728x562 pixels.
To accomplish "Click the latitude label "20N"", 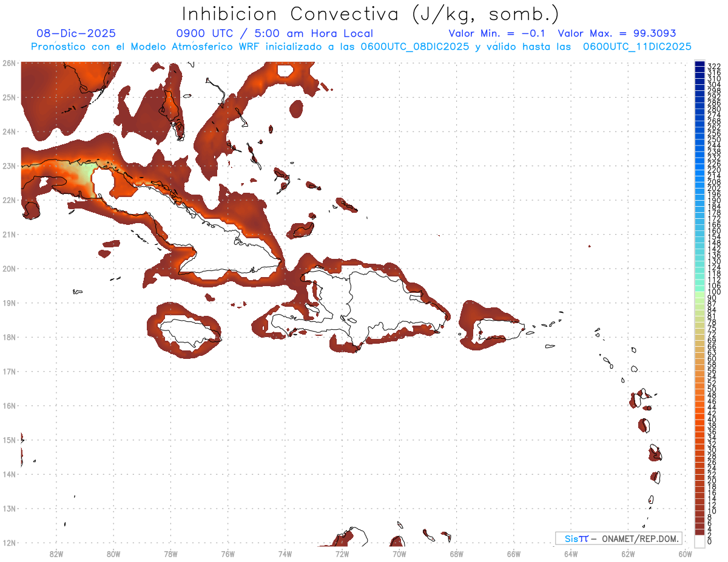I will [x=8, y=269].
